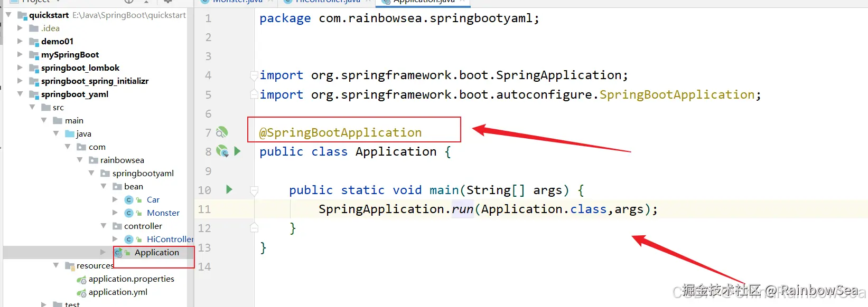
Task: Click line number 14 in the gutter
Action: [x=204, y=267]
